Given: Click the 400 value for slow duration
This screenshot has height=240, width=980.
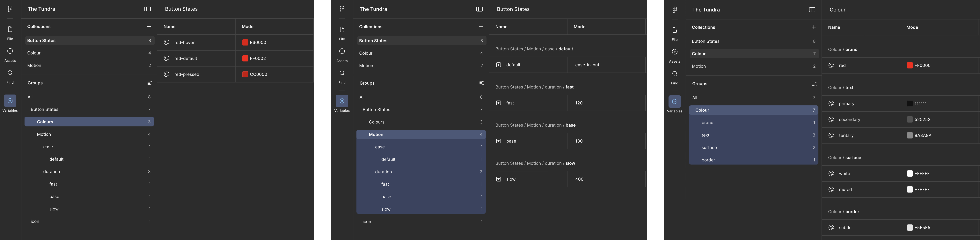Looking at the screenshot, I should [x=579, y=179].
